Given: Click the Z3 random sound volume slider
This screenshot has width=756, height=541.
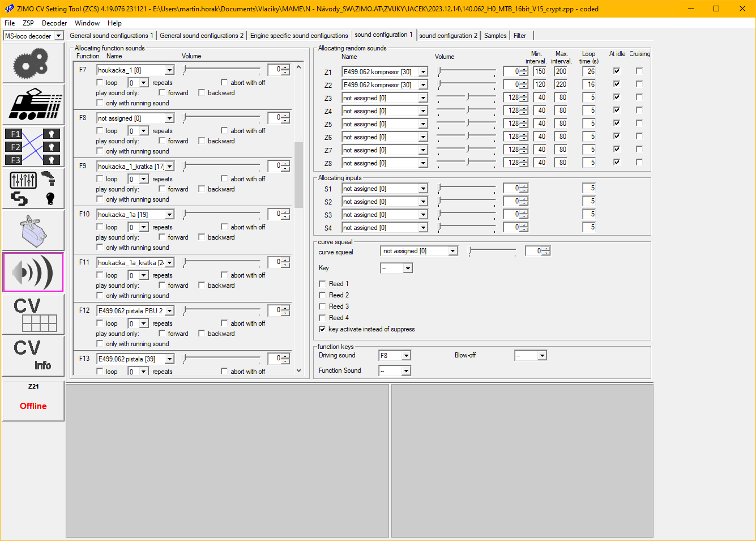Looking at the screenshot, I should 467,97.
